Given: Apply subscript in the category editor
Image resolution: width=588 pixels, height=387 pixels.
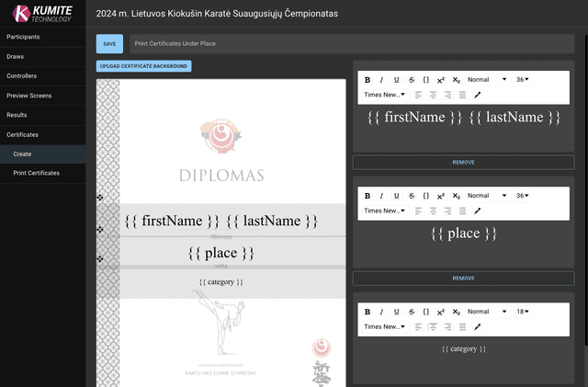Looking at the screenshot, I should (x=456, y=312).
